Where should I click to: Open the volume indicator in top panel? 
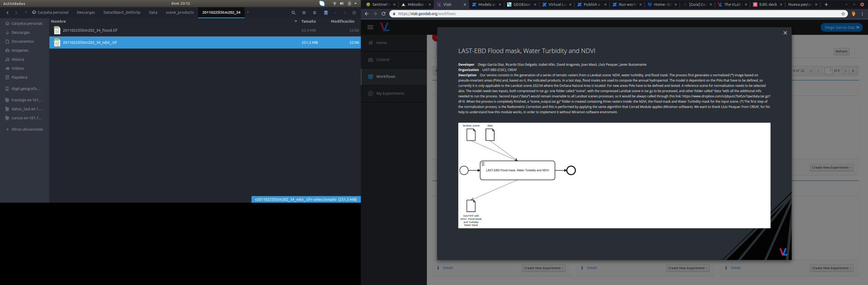click(342, 3)
